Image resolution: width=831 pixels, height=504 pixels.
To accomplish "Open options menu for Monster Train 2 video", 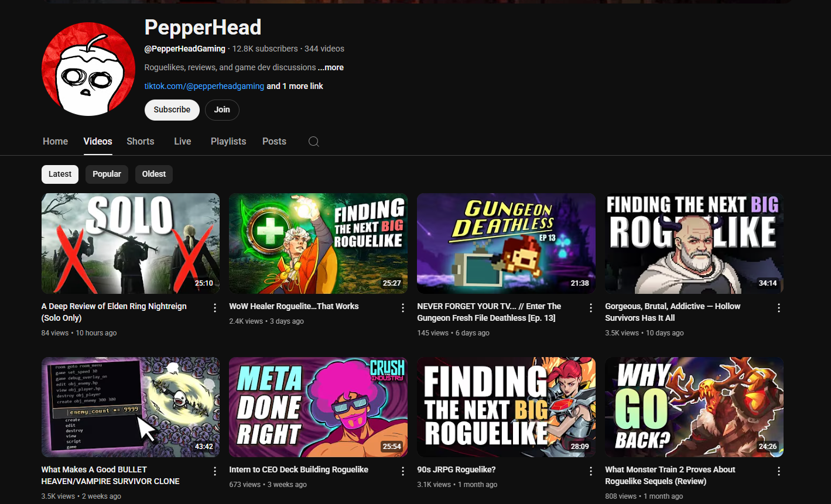I will pyautogui.click(x=779, y=471).
